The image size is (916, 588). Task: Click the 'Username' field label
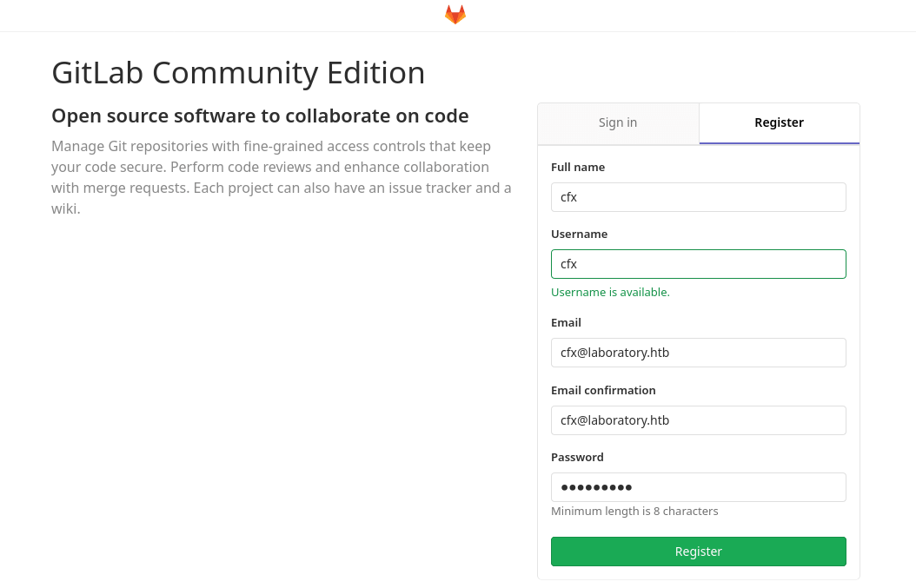point(579,234)
